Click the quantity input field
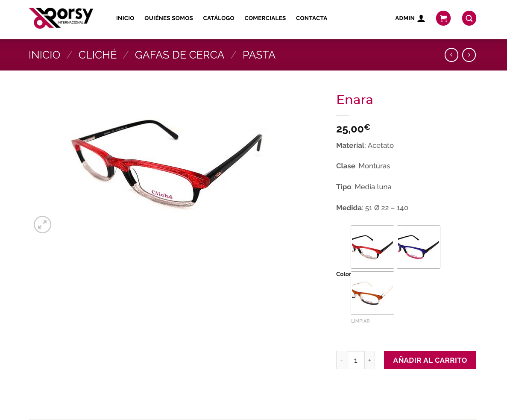 (x=356, y=360)
